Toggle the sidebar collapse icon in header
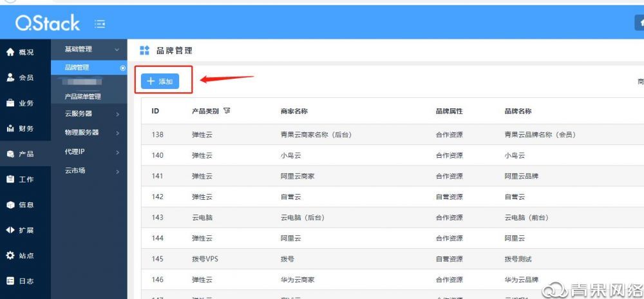The width and height of the screenshot is (644, 299). (100, 24)
